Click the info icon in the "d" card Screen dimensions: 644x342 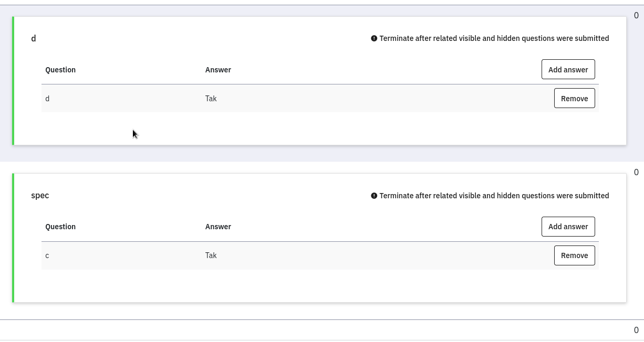[x=374, y=38]
